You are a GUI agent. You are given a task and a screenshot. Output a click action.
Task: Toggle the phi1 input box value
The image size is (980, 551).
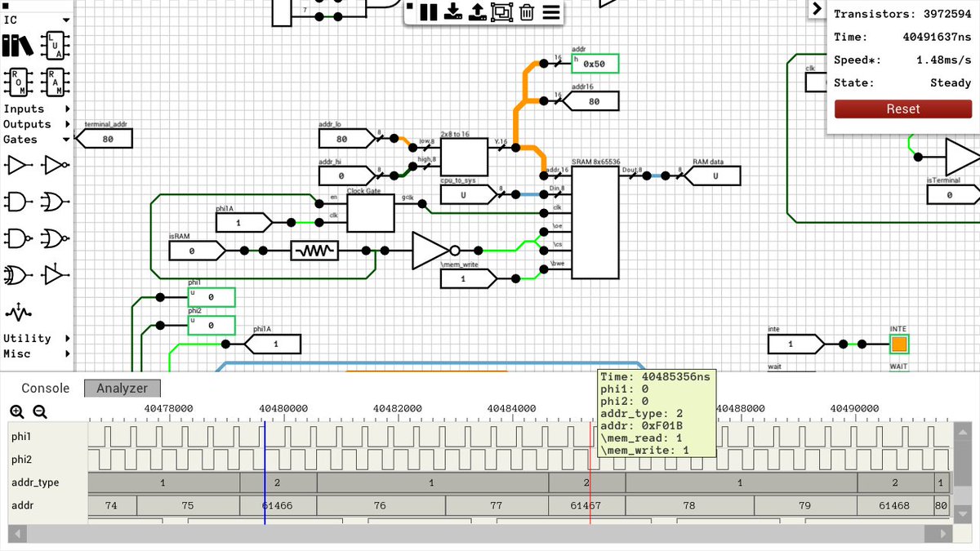(212, 297)
